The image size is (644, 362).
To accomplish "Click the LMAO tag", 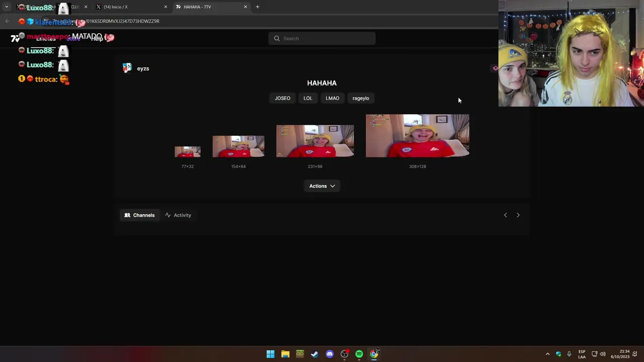I will (333, 98).
